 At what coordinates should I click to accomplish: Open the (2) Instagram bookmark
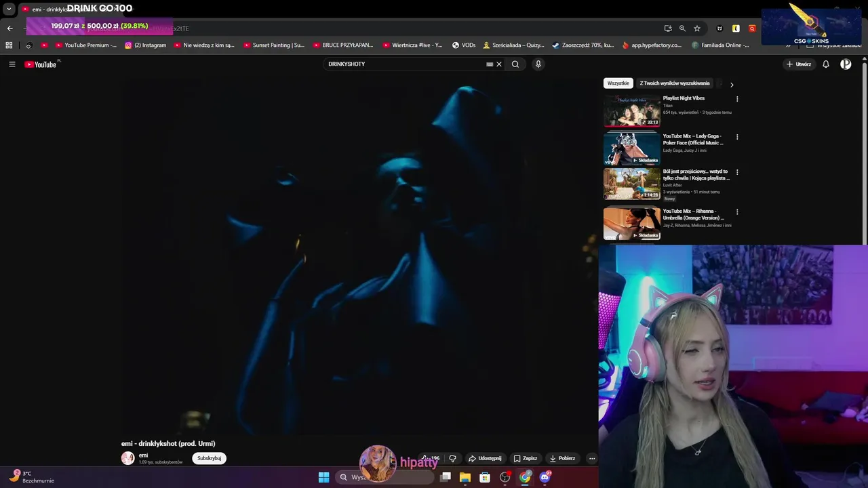(x=146, y=45)
